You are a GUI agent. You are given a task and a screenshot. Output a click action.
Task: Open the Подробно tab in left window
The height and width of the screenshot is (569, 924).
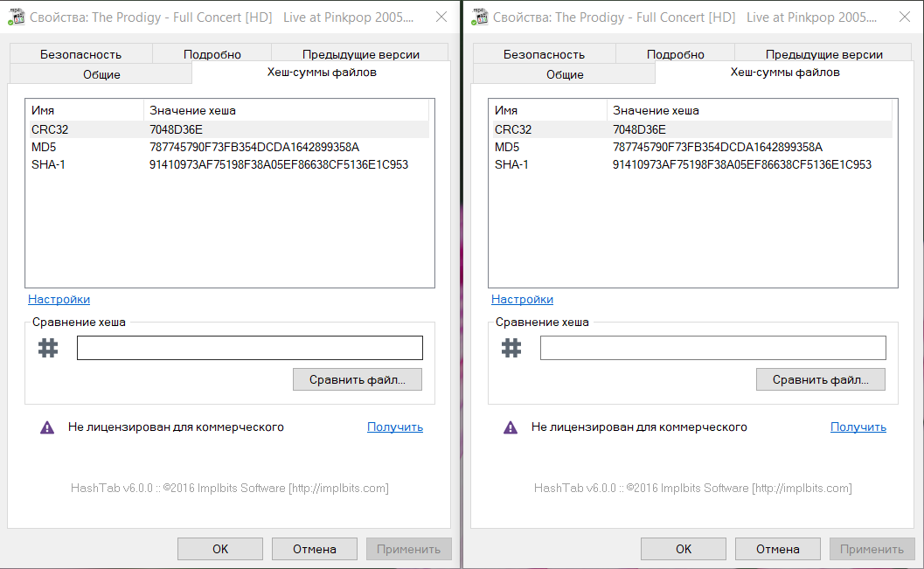tap(212, 54)
